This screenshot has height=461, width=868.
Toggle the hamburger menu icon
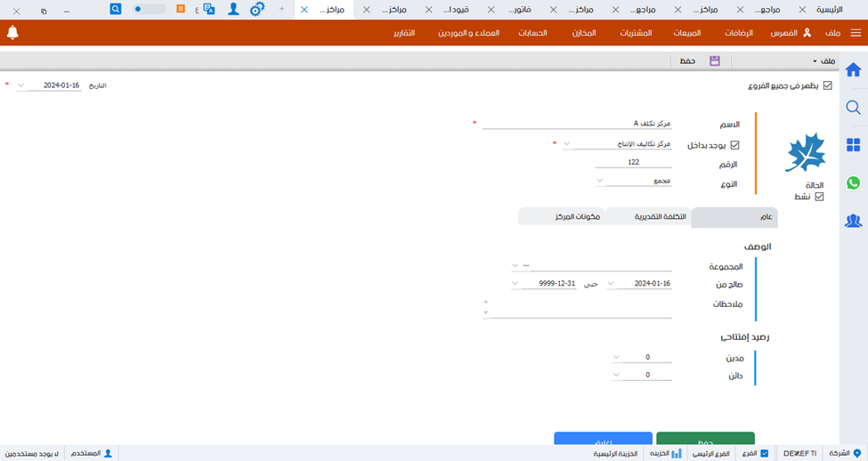856,33
